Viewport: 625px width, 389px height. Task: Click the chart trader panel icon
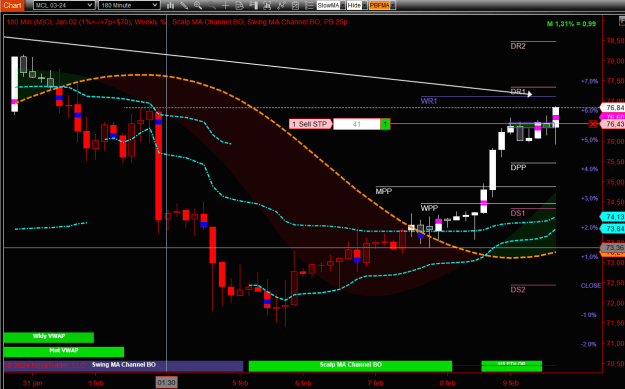[253, 5]
